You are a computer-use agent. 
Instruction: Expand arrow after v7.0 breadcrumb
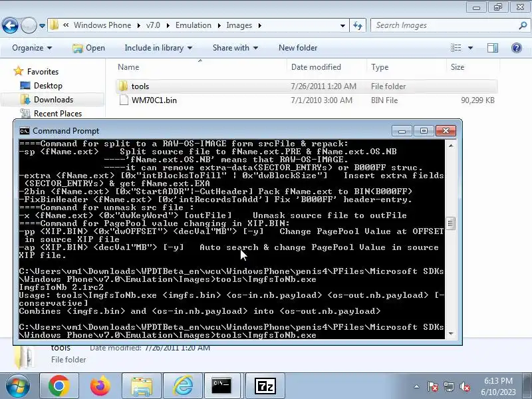click(168, 25)
